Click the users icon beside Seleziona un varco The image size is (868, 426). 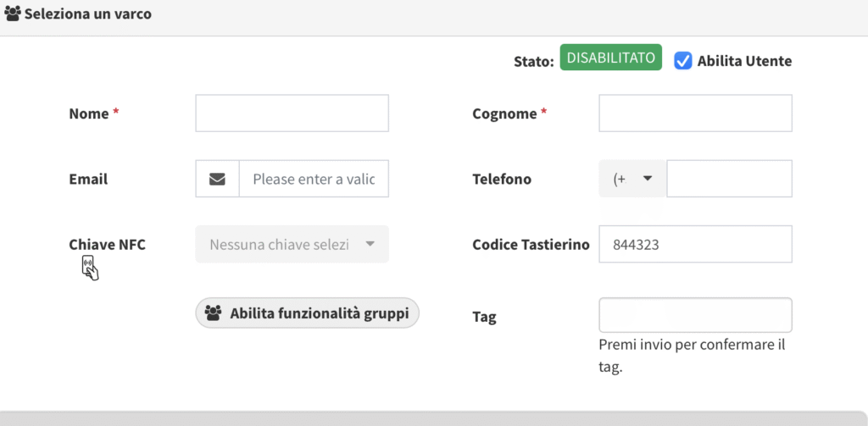tap(13, 14)
